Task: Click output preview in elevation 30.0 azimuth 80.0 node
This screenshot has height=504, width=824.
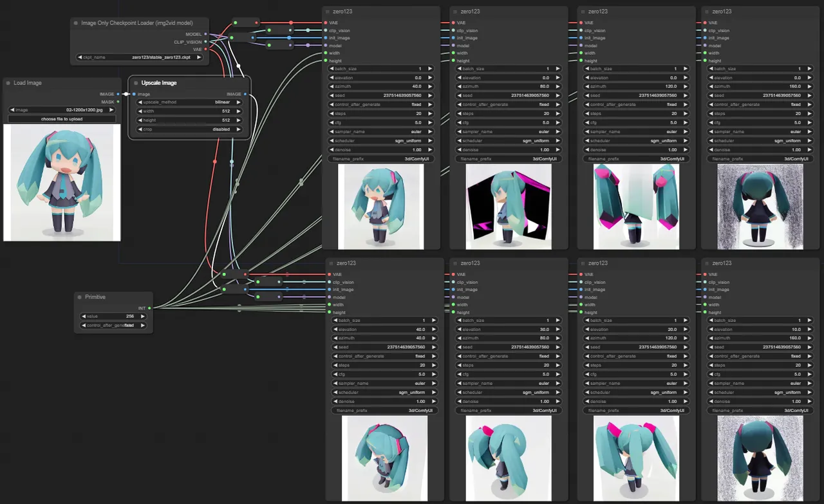Action: (509, 458)
